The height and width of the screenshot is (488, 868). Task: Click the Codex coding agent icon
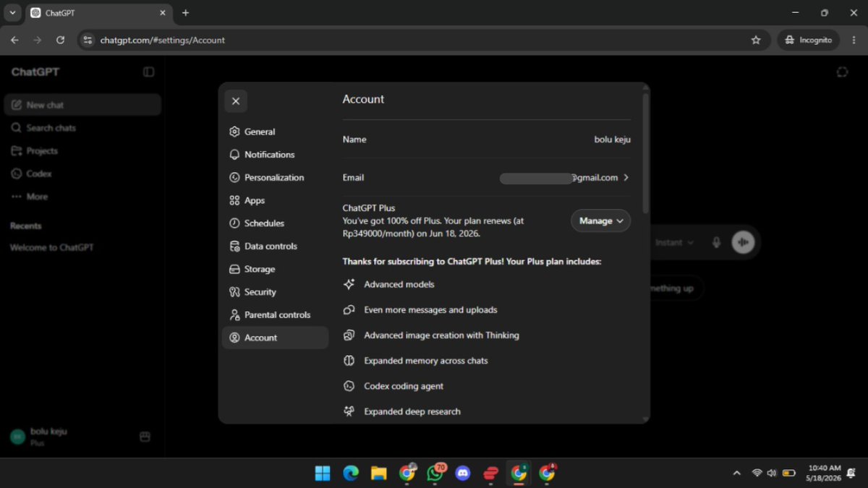pyautogui.click(x=349, y=386)
